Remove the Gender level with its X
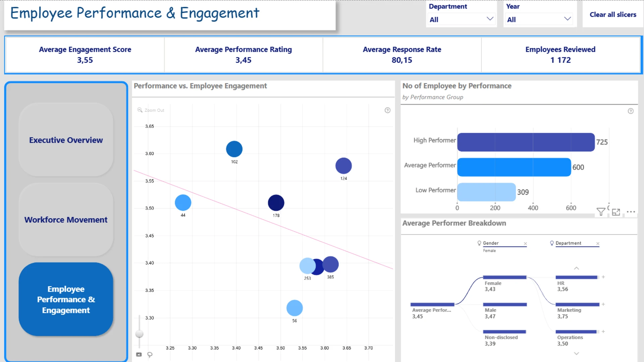This screenshot has width=644, height=362. pos(525,244)
